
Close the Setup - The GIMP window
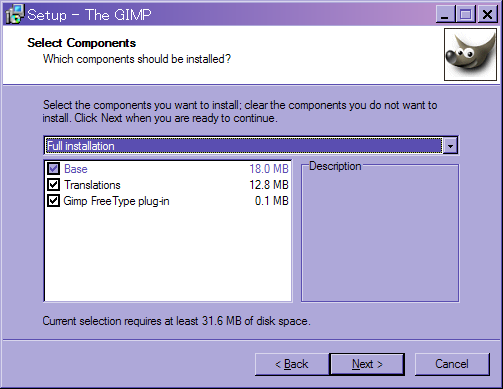point(487,15)
